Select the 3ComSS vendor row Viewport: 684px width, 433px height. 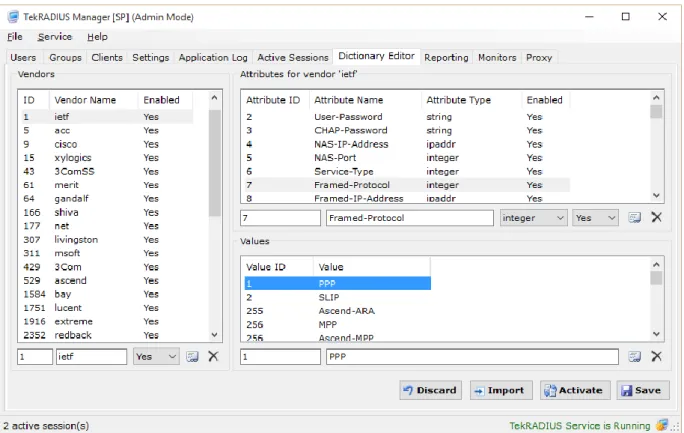[x=107, y=171]
